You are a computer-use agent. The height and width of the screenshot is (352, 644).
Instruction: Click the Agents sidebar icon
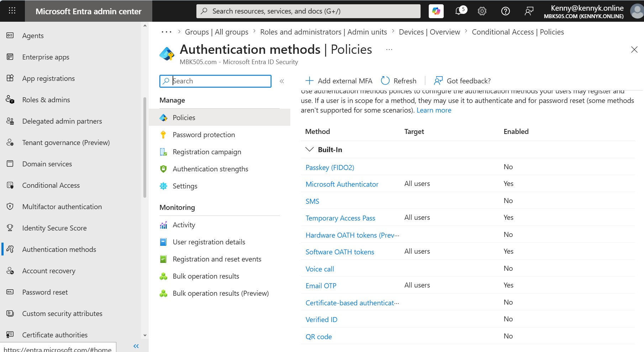[10, 35]
